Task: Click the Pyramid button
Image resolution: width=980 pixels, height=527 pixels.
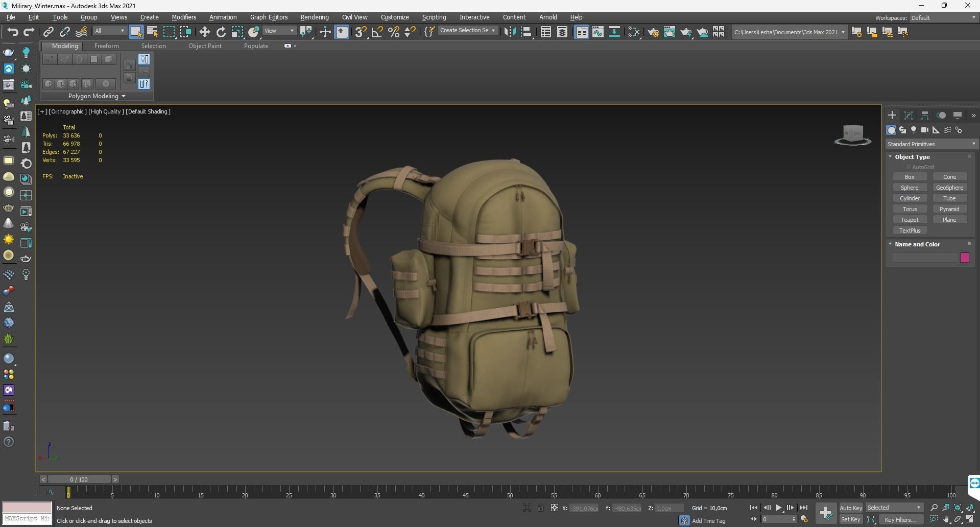Action: (x=949, y=209)
